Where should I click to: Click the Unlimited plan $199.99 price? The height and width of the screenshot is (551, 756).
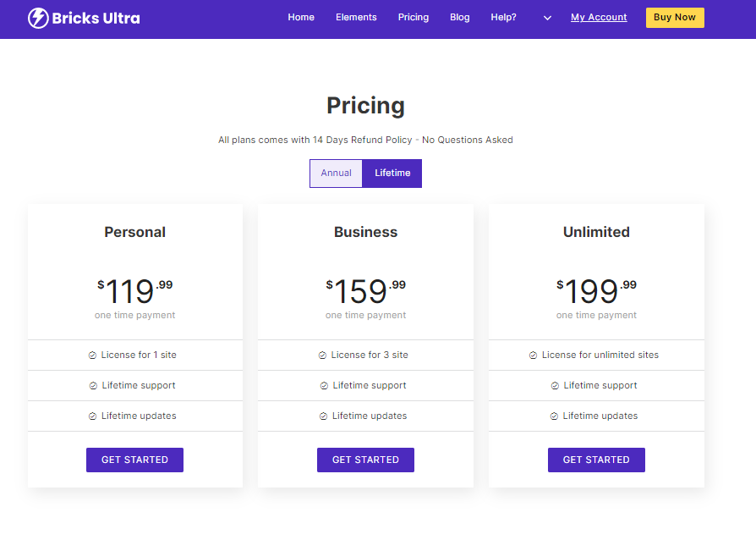point(596,291)
